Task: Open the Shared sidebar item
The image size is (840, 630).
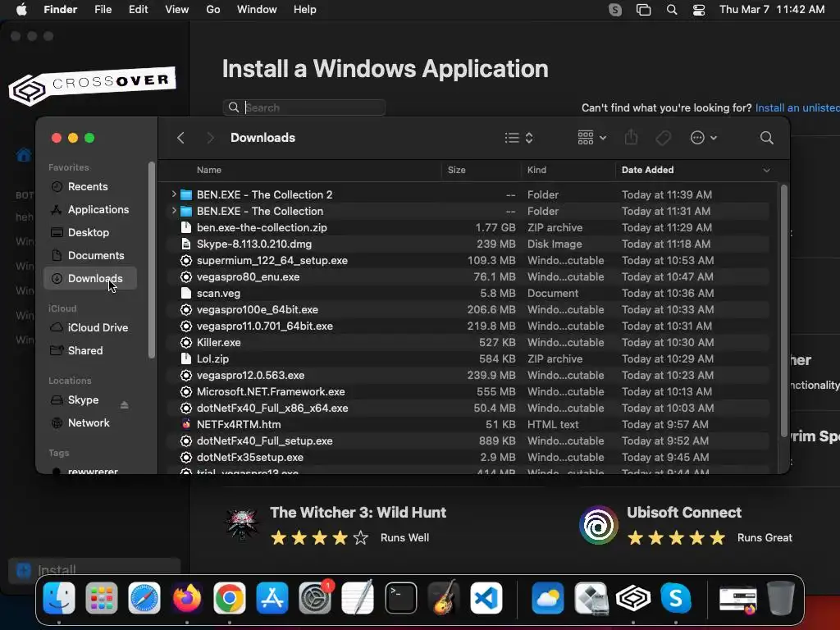Action: [x=90, y=350]
